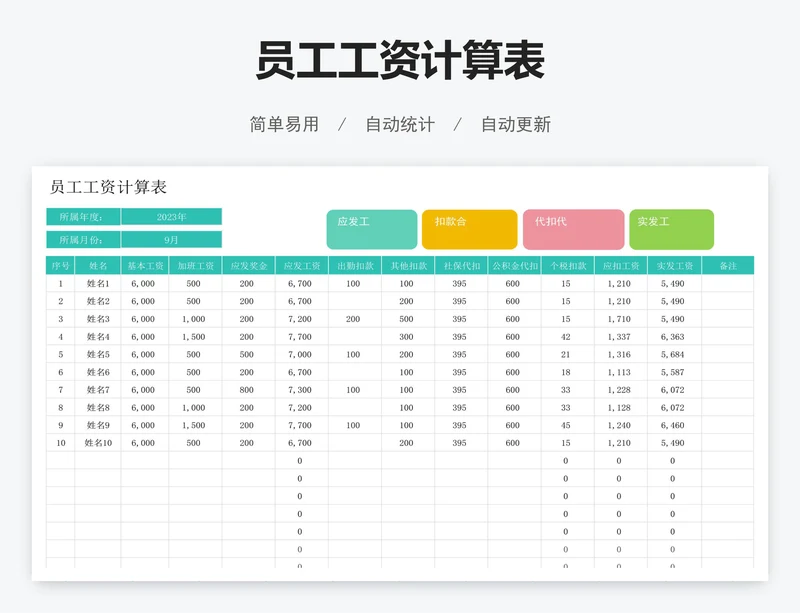Select the 800 bonus cell for 姓名7
Image resolution: width=800 pixels, height=613 pixels.
coord(248,389)
